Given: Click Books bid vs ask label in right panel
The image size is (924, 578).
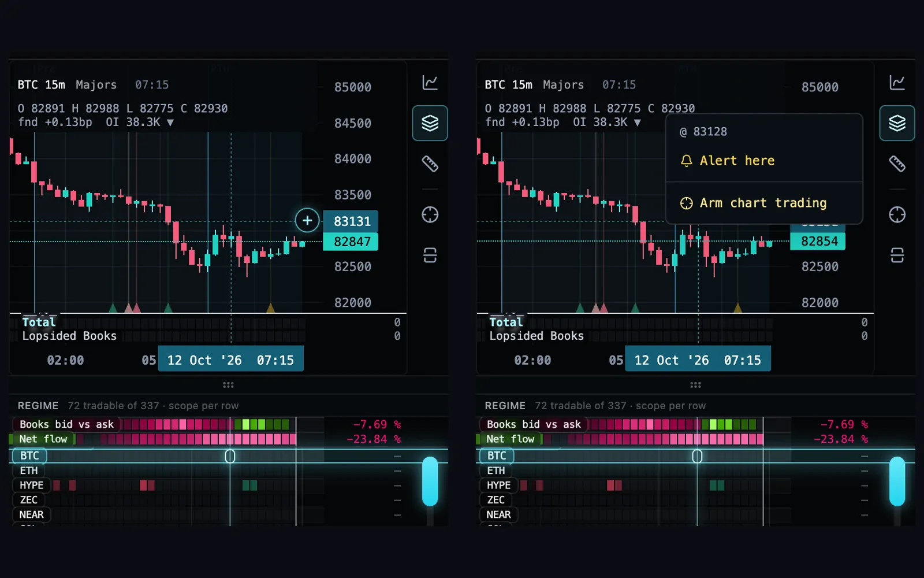Looking at the screenshot, I should [x=534, y=424].
